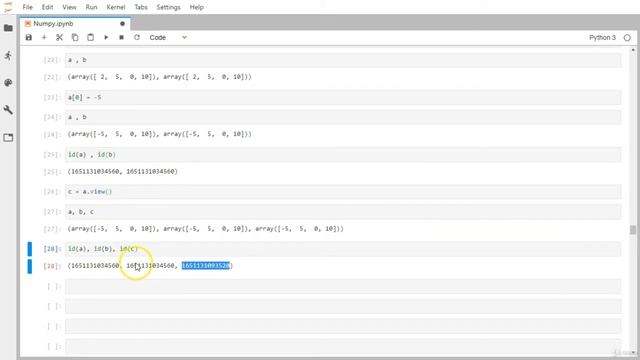Collapse cell 28 input via blue bar

[29, 249]
